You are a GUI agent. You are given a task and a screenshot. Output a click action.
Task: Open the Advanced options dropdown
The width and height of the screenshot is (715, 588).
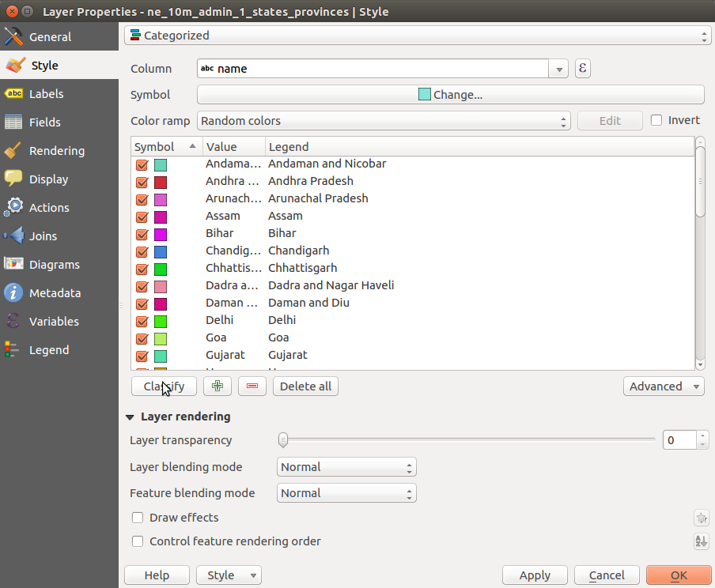(664, 386)
